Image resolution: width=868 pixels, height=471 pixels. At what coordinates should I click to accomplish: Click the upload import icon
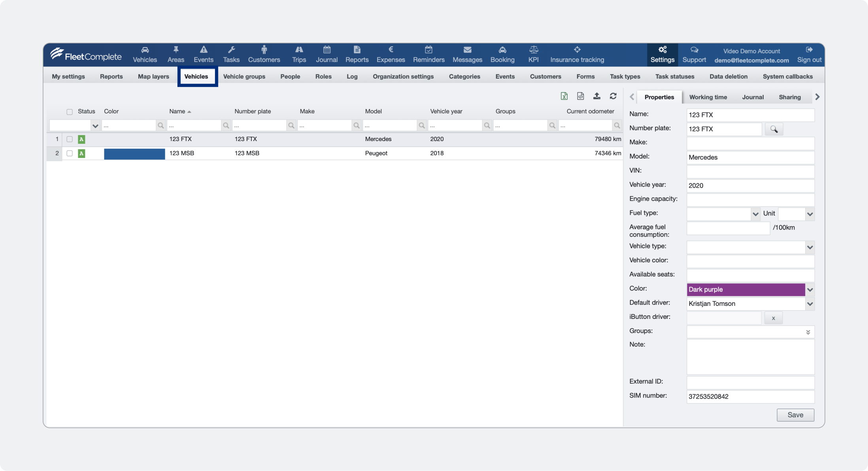pyautogui.click(x=597, y=96)
